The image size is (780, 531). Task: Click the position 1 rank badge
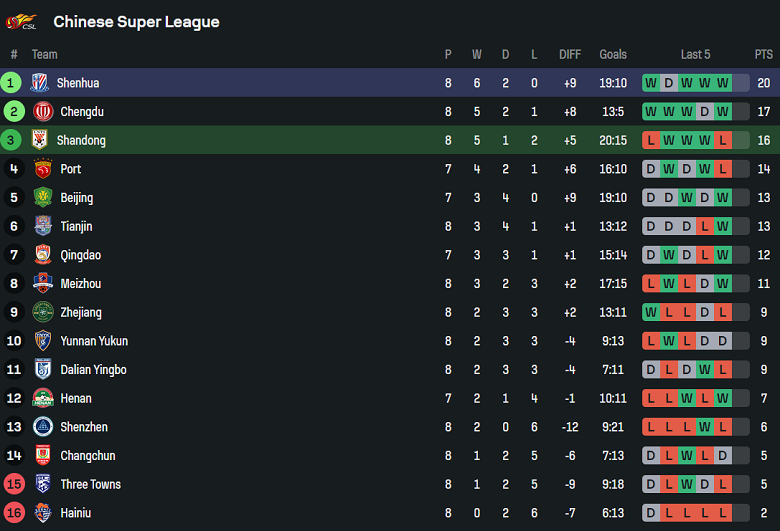12,83
